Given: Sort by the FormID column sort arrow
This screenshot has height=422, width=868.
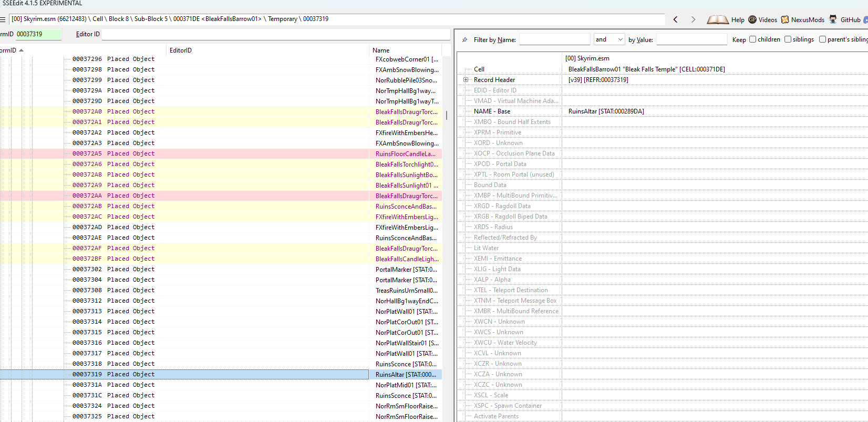Looking at the screenshot, I should tap(21, 50).
